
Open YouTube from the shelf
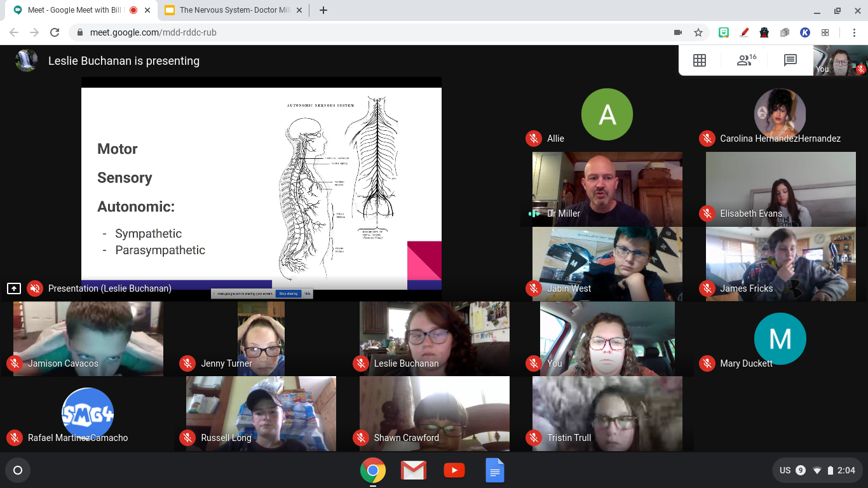pyautogui.click(x=454, y=470)
